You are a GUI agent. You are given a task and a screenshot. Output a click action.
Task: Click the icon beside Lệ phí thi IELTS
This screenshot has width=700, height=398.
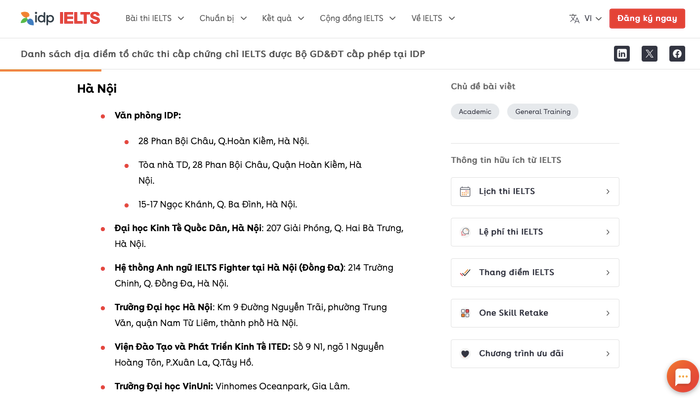point(465,232)
